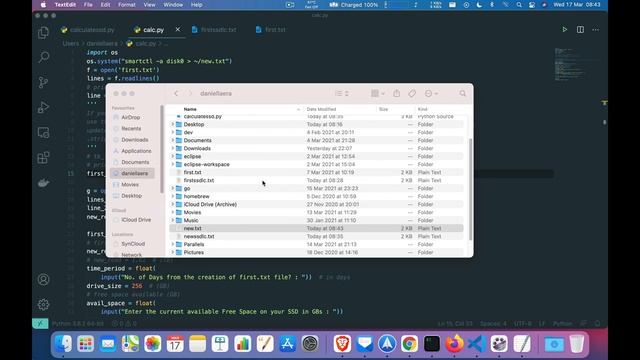Expand the Music folder in Finder list
The image size is (640, 360).
click(x=173, y=220)
